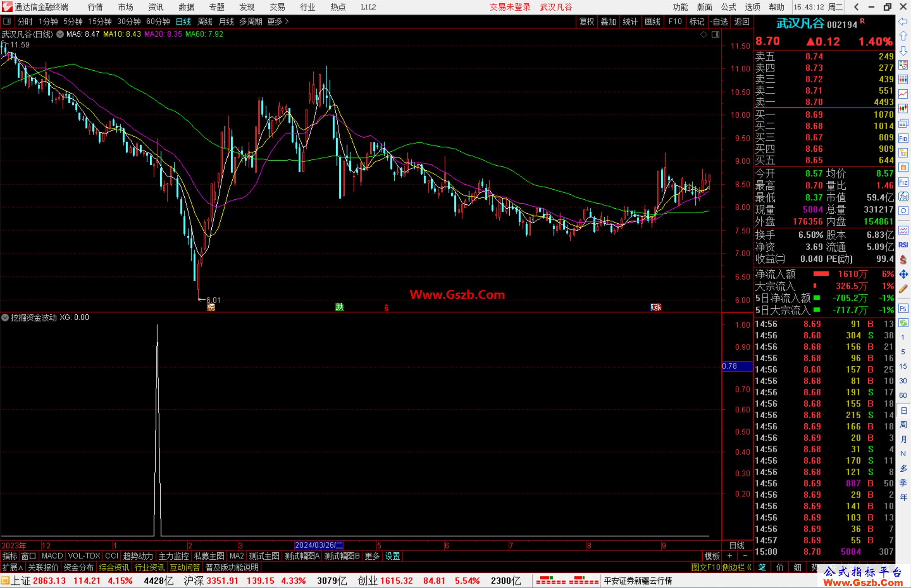Click the 交易未登录 login link
The height and width of the screenshot is (588, 911).
tap(510, 7)
